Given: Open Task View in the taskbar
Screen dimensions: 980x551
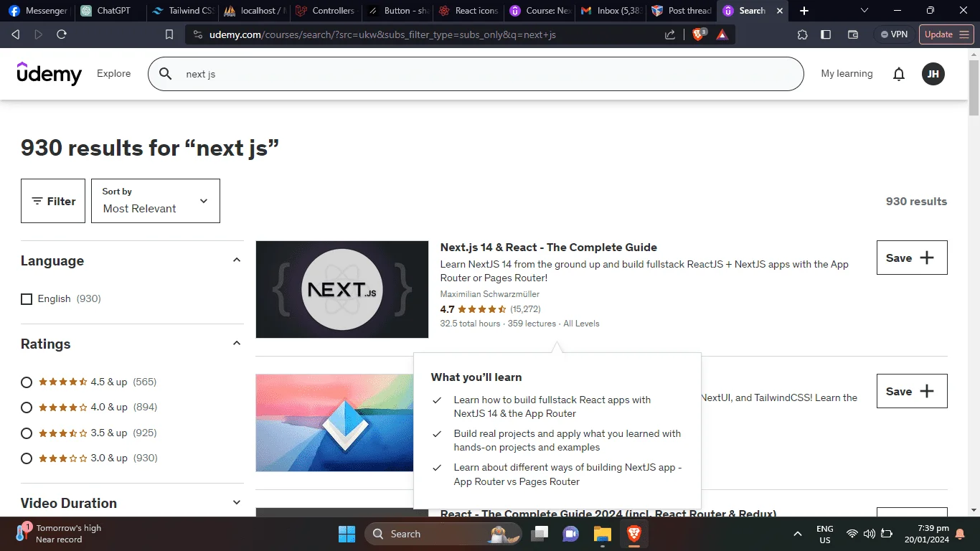Looking at the screenshot, I should [539, 534].
